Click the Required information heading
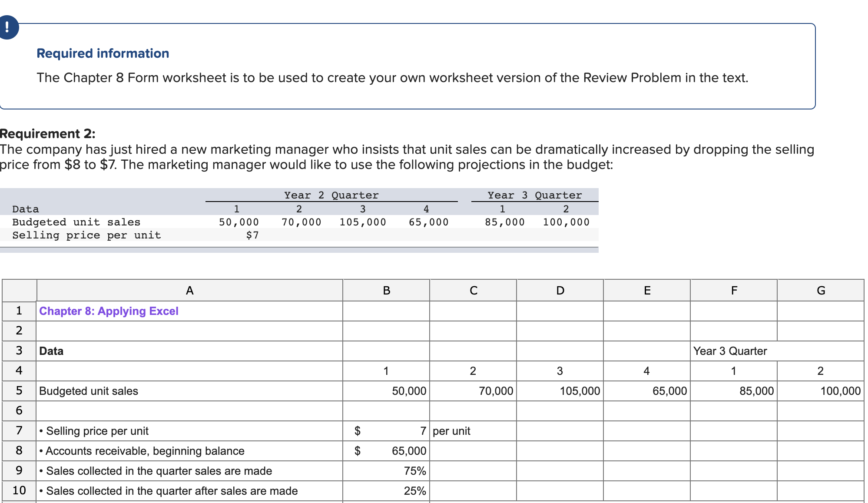868x503 pixels. point(103,53)
